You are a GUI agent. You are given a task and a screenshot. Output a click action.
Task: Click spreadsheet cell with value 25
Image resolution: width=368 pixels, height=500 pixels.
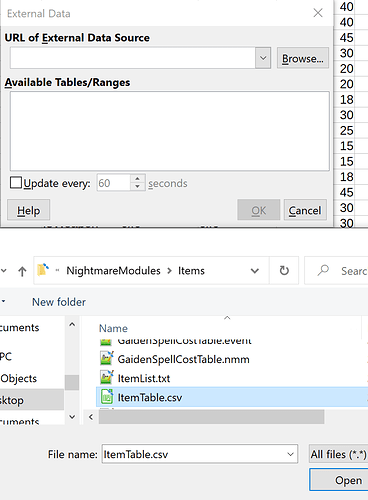346,130
